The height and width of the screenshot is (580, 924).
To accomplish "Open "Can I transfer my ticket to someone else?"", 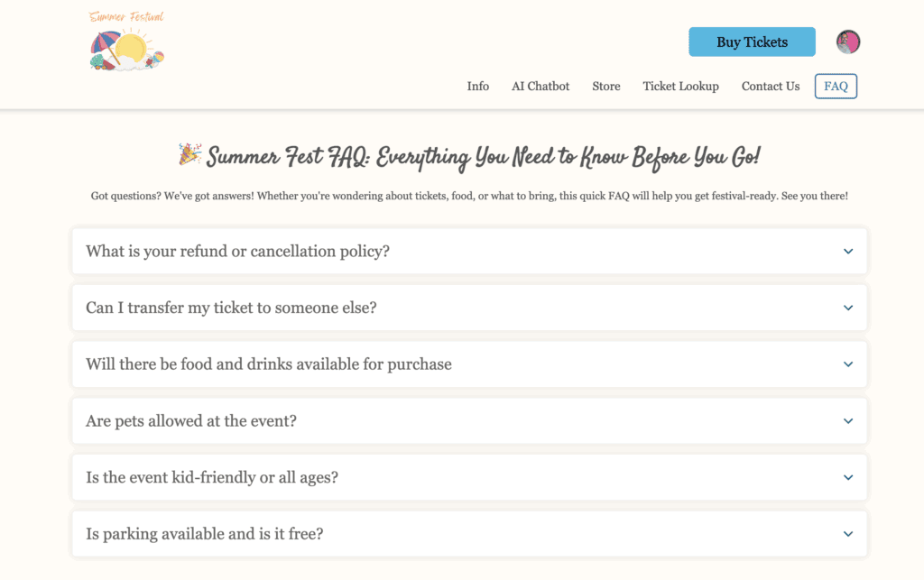I will 231,308.
